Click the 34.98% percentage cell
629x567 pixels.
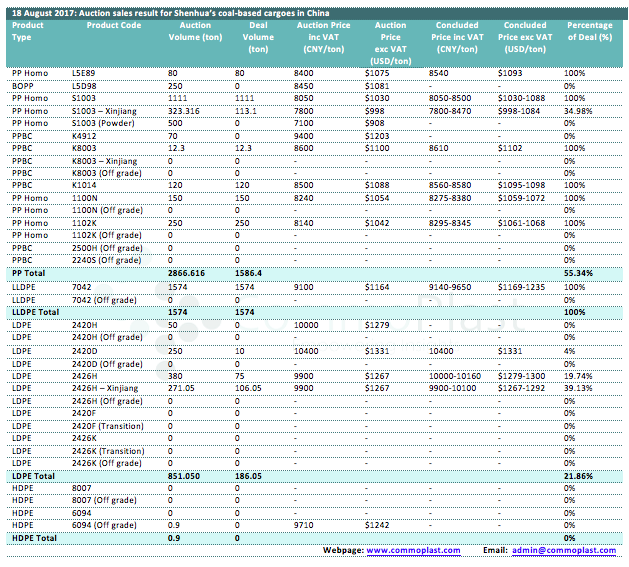point(577,110)
